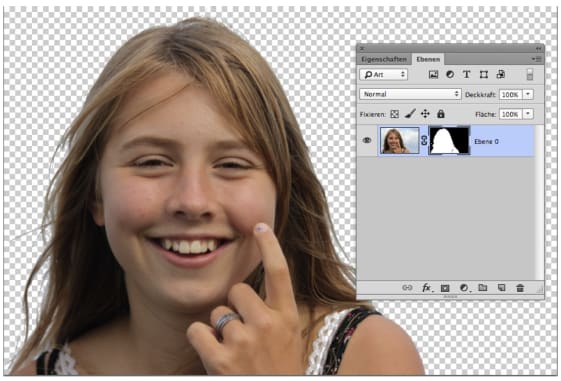Filter layers by shape layer icon

pyautogui.click(x=484, y=74)
